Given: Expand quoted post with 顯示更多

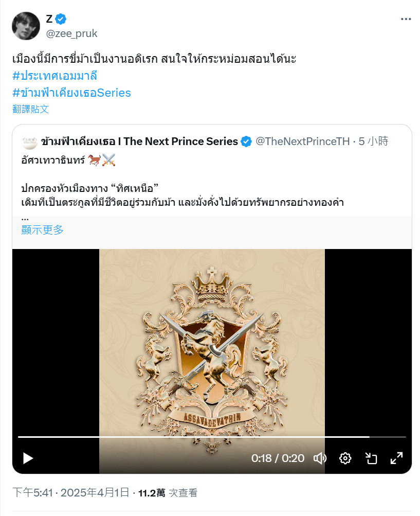Looking at the screenshot, I should [42, 229].
